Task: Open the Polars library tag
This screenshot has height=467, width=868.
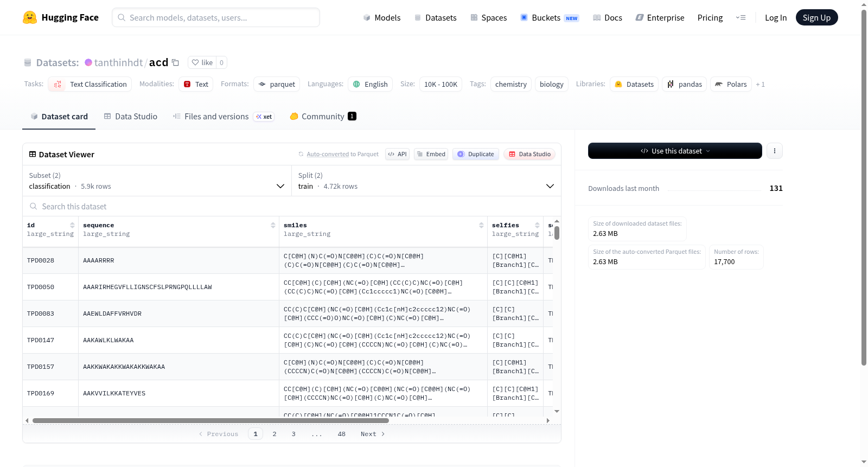Action: (731, 84)
